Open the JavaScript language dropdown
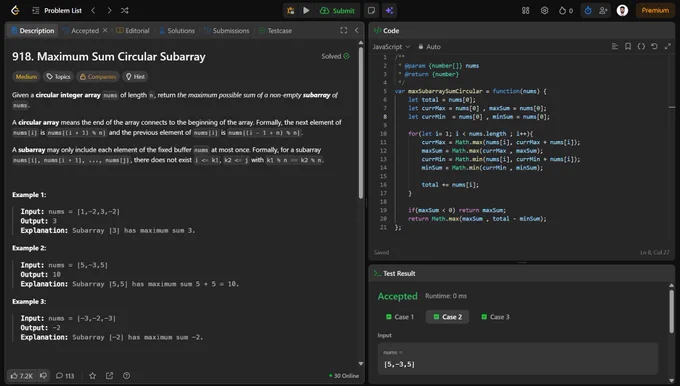The width and height of the screenshot is (680, 386). [391, 47]
